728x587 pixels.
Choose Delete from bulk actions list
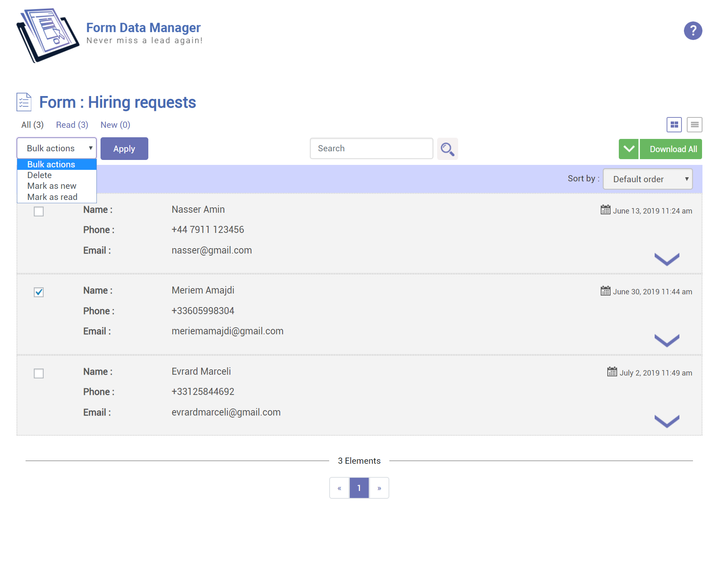pyautogui.click(x=40, y=175)
